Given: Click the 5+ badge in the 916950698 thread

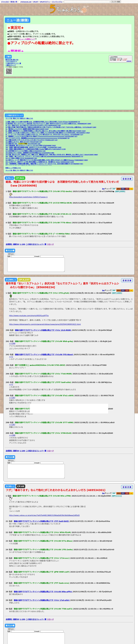Looking at the screenshot, I should [x=131, y=189].
